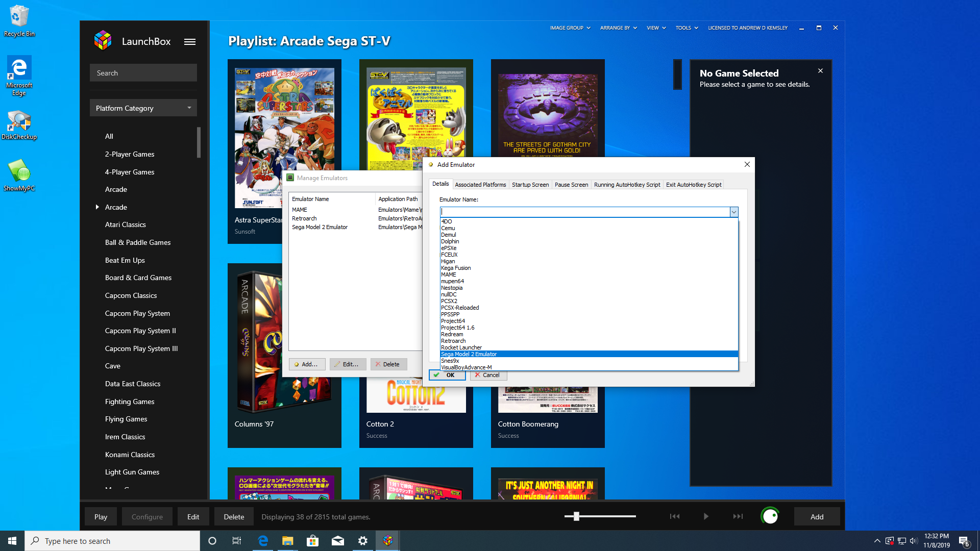Click Add in Manage Emulators window

pos(307,364)
